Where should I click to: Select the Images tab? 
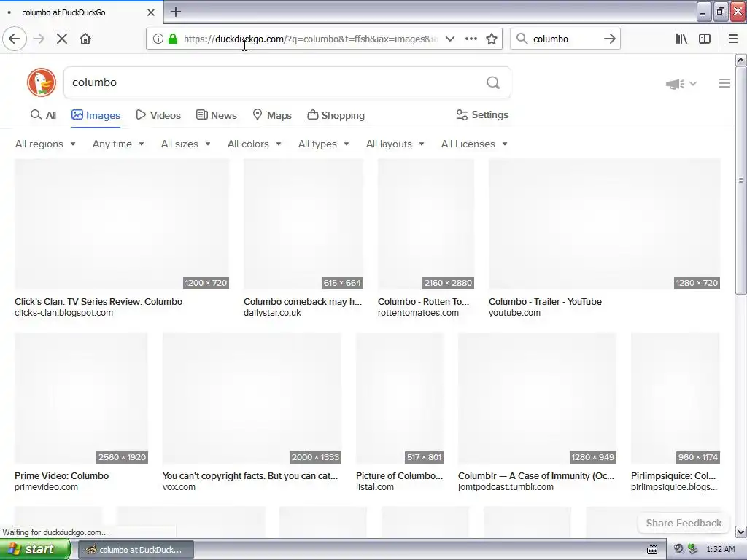[x=96, y=115]
